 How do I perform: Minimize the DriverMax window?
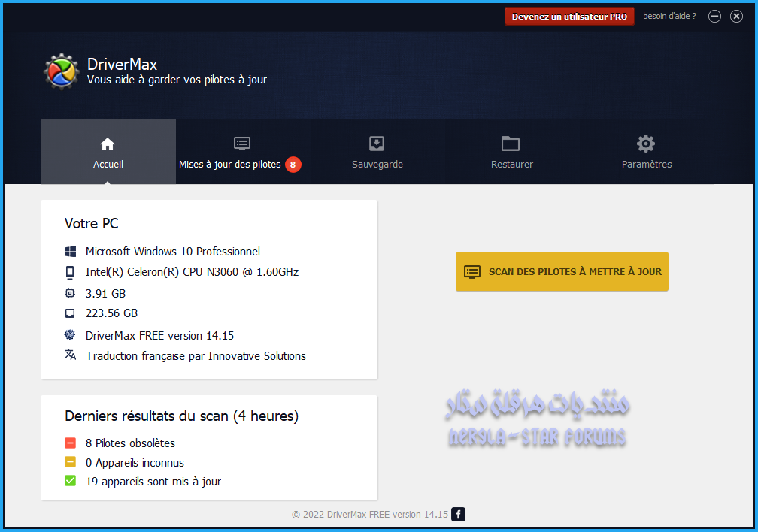click(714, 17)
